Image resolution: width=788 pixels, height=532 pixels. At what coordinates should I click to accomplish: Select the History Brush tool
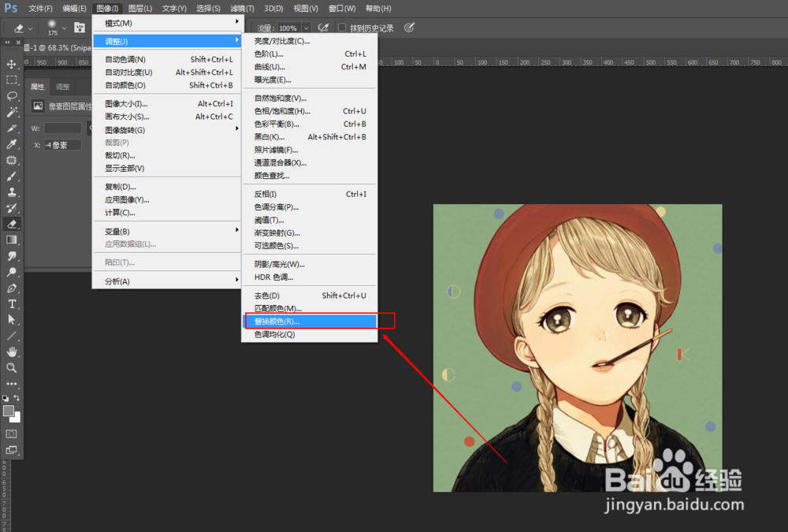coord(11,208)
